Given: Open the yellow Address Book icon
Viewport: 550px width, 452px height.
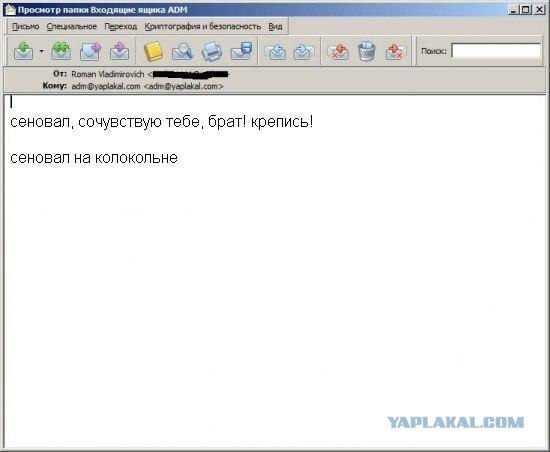Looking at the screenshot, I should coord(153,51).
